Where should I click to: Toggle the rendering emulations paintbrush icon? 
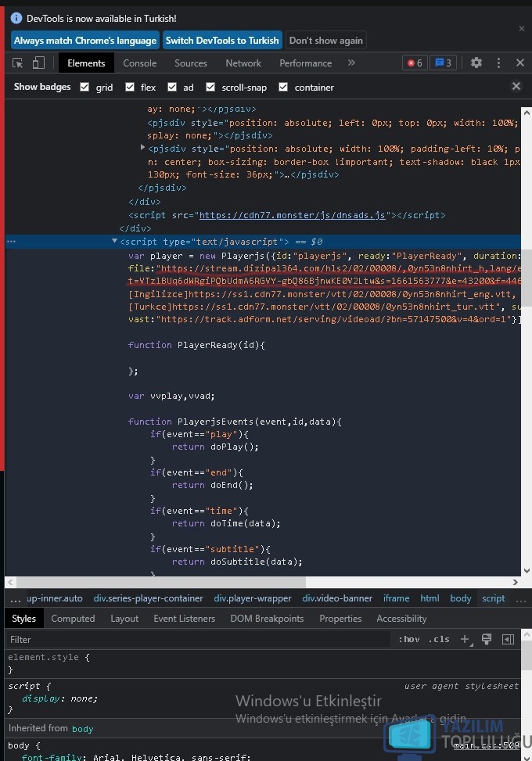(487, 639)
